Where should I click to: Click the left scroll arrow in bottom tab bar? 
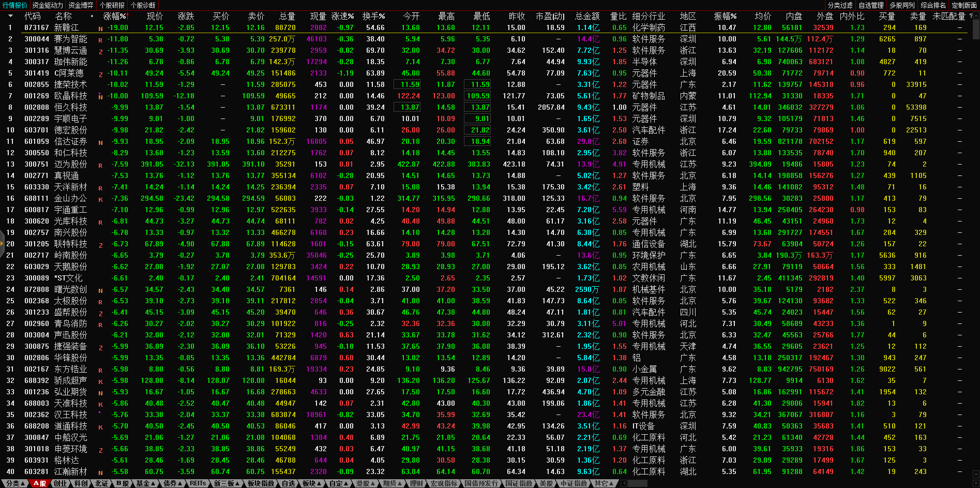tap(624, 483)
